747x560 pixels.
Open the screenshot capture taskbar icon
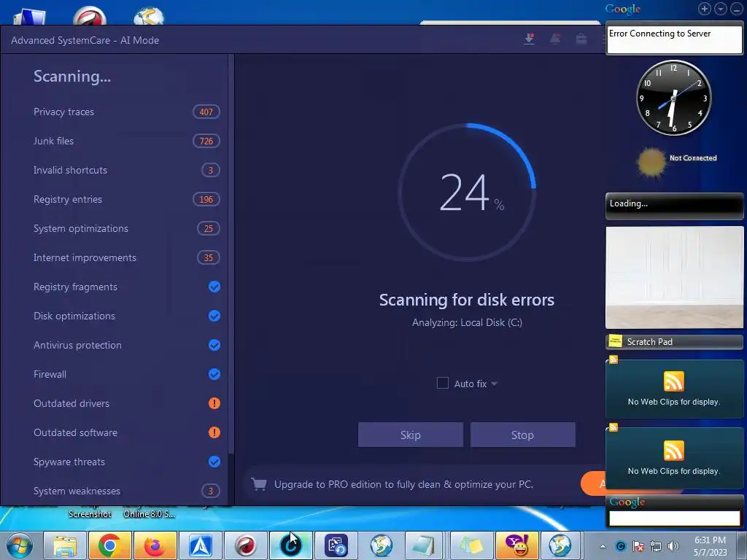pyautogui.click(x=336, y=545)
